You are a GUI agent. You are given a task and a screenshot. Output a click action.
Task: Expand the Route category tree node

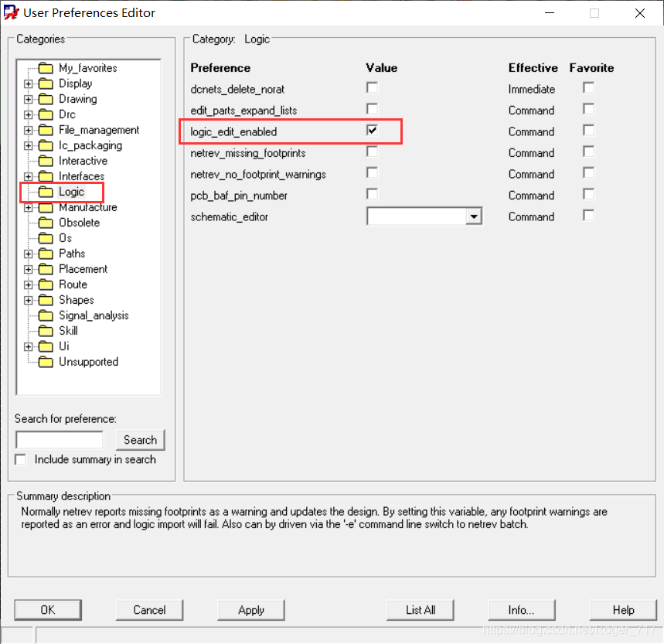click(29, 285)
